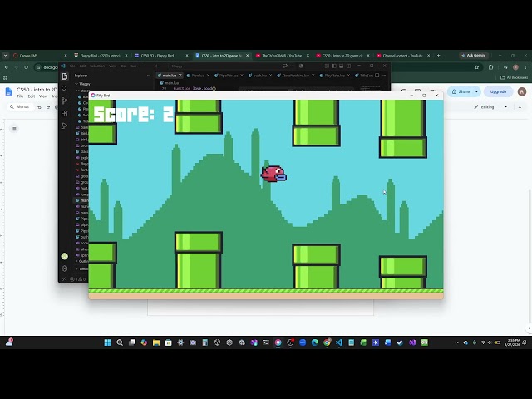Open the Share options dropdown arrow
Image resolution: width=532 pixels, height=399 pixels.
(476, 91)
